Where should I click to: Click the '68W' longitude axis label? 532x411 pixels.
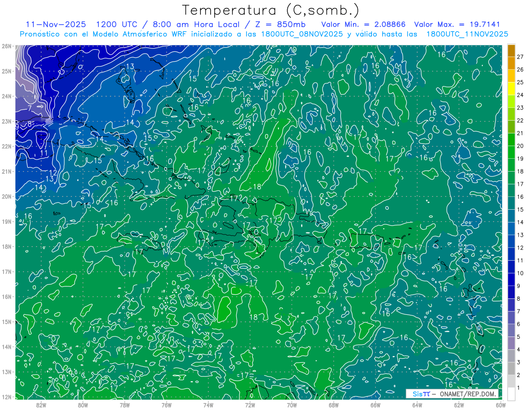tap(333, 405)
